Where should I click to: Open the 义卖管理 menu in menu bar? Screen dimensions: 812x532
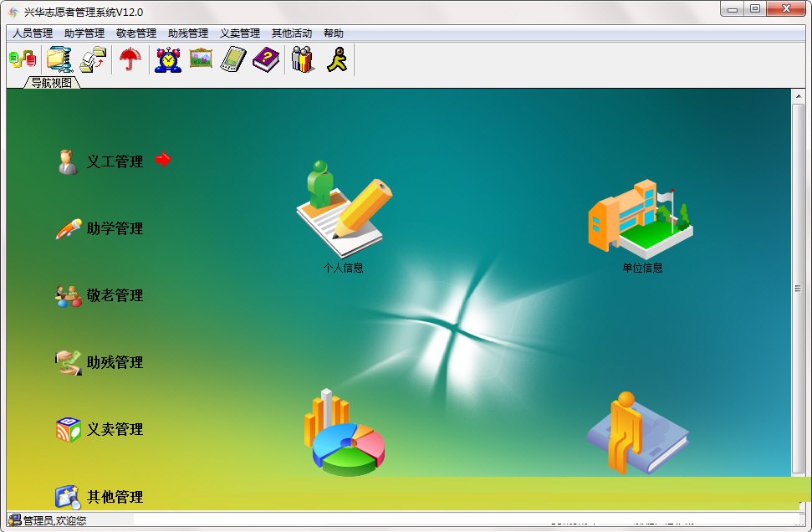coord(240,33)
